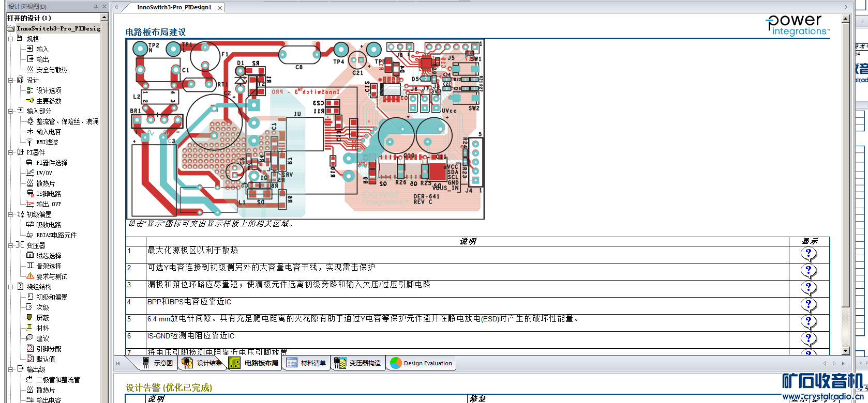Click the 显示 question-mark icon for row 2
868x403 pixels.
click(808, 271)
